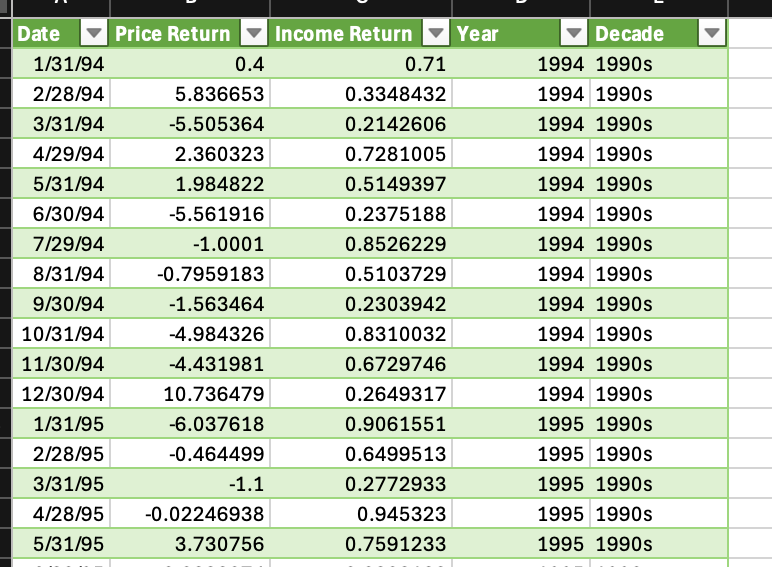Image resolution: width=772 pixels, height=567 pixels.
Task: Select the Year cell for 1/31/95
Action: tap(520, 424)
